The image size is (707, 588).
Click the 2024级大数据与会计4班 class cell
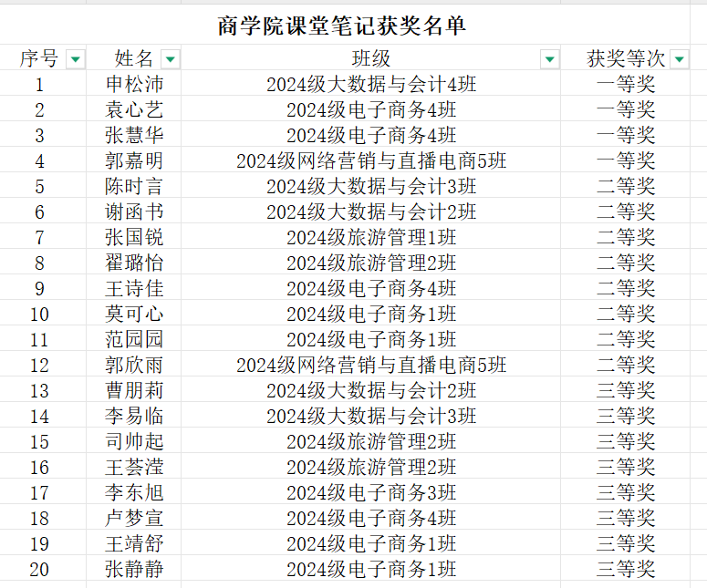[370, 85]
